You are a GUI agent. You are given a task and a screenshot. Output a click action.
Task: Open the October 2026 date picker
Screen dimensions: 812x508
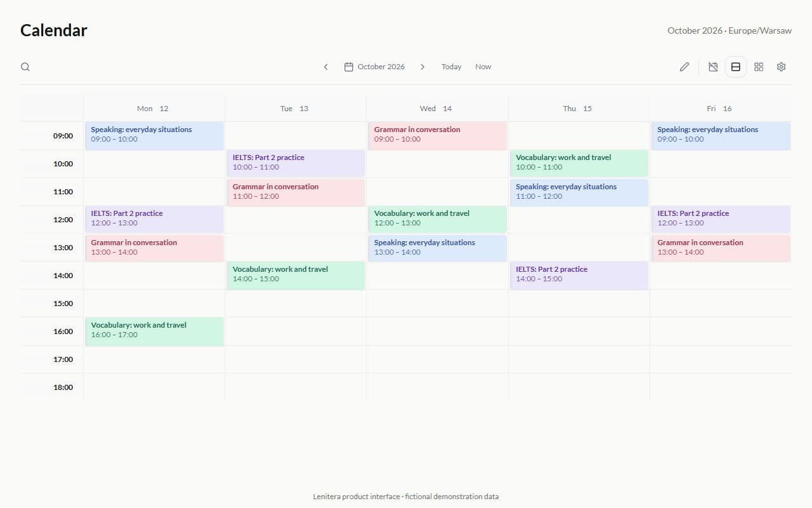(x=374, y=67)
